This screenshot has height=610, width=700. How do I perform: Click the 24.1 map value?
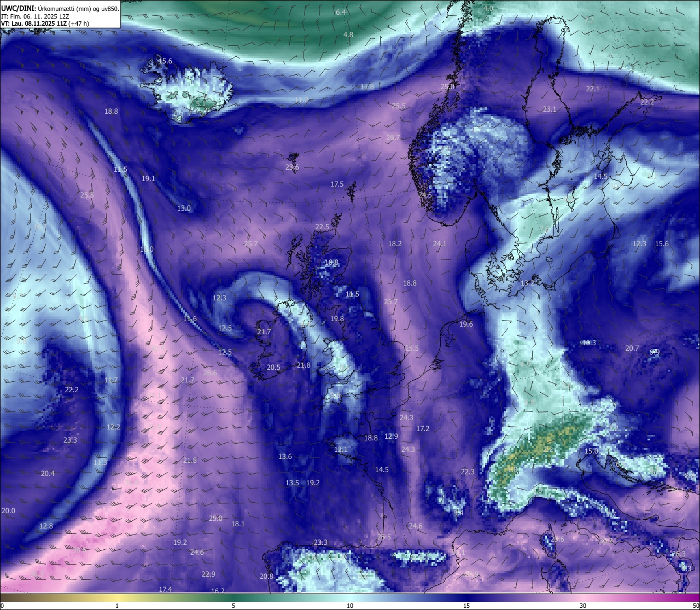click(440, 243)
